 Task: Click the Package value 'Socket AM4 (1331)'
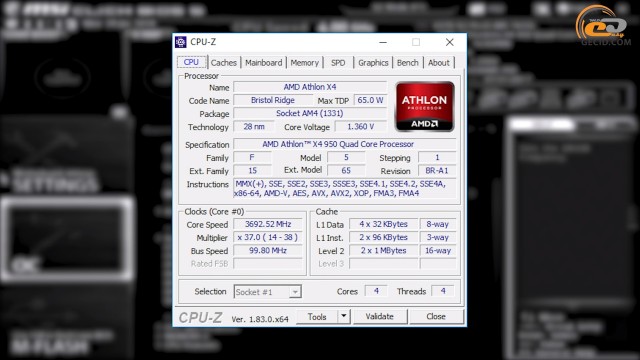point(310,113)
